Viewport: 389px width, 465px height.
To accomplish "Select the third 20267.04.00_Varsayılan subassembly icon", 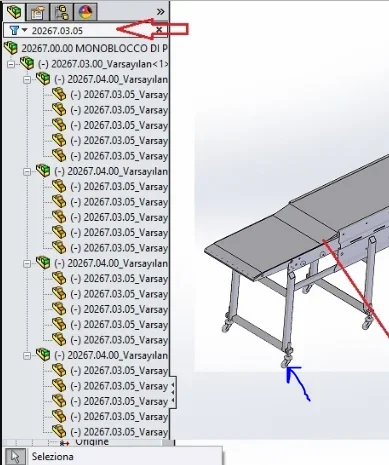I will pyautogui.click(x=43, y=263).
